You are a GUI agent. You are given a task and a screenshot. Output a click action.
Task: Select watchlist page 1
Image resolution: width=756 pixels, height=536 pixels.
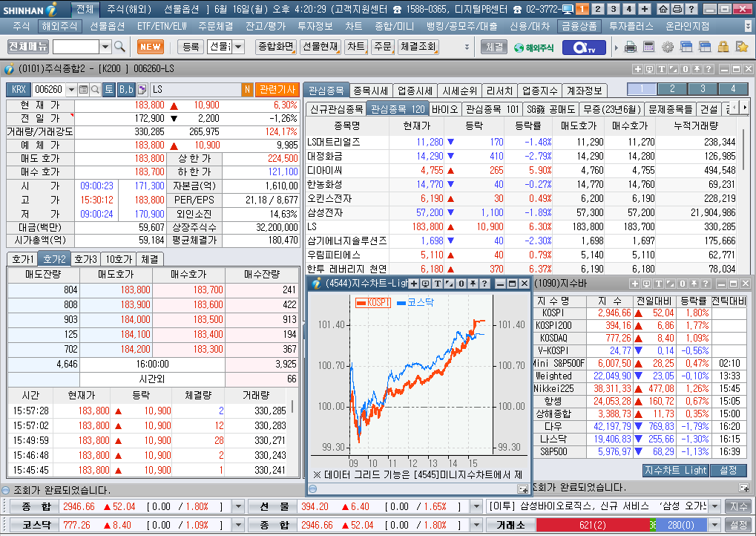click(642, 89)
